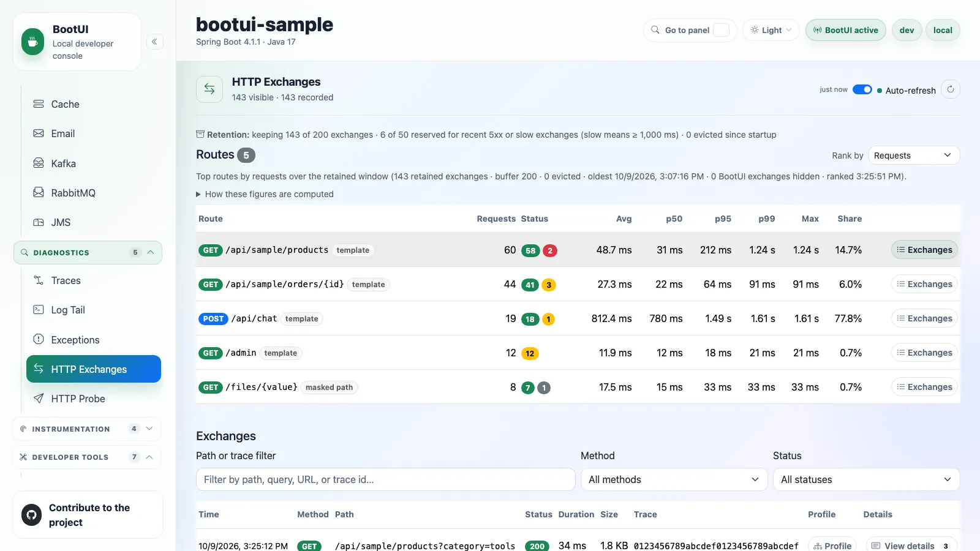This screenshot has width=980, height=551.
Task: Click the RabbitMQ icon in the sidebar
Action: [39, 192]
